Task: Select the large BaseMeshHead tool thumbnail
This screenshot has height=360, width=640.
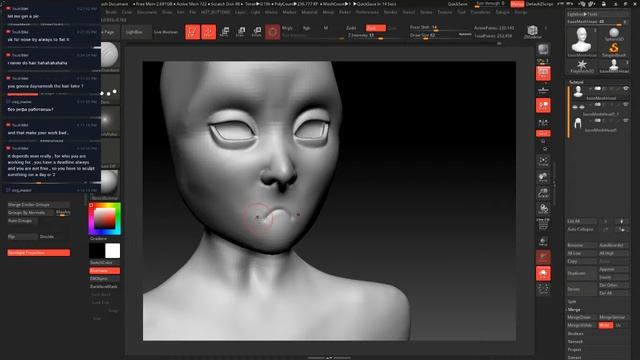Action: coord(582,42)
